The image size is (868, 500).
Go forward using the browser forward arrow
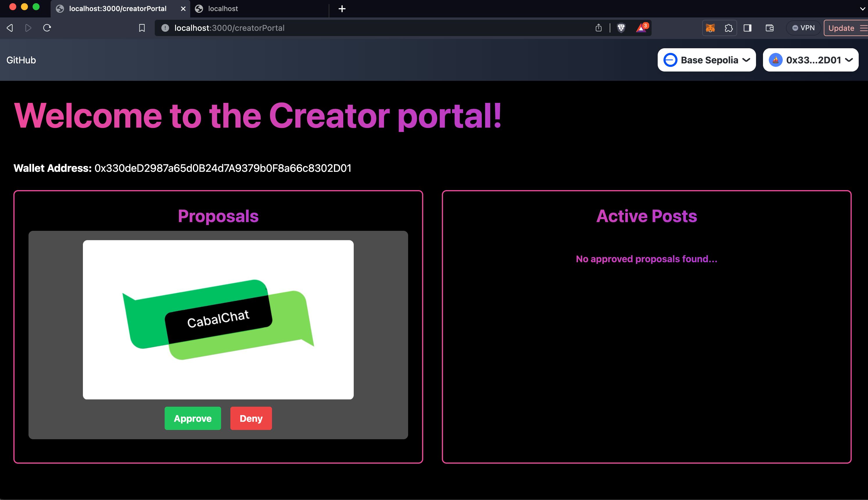click(29, 28)
